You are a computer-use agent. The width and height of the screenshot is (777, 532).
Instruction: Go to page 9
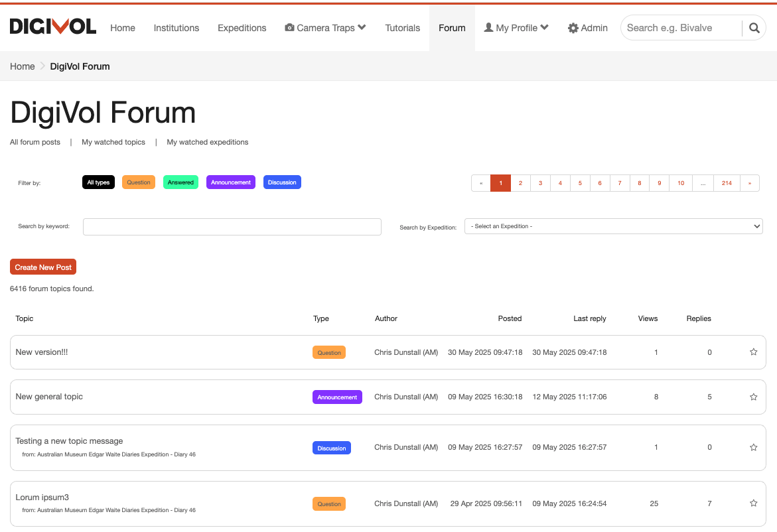click(x=660, y=183)
